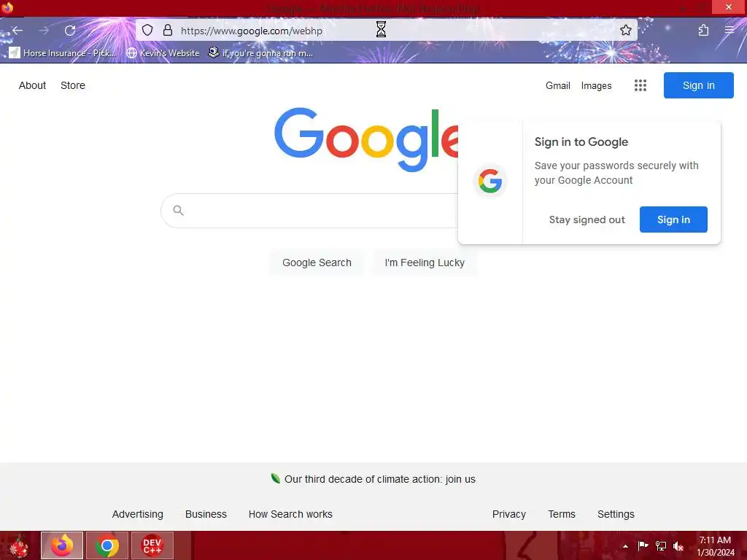View site security via padlock icon
The width and height of the screenshot is (747, 560).
pyautogui.click(x=168, y=31)
